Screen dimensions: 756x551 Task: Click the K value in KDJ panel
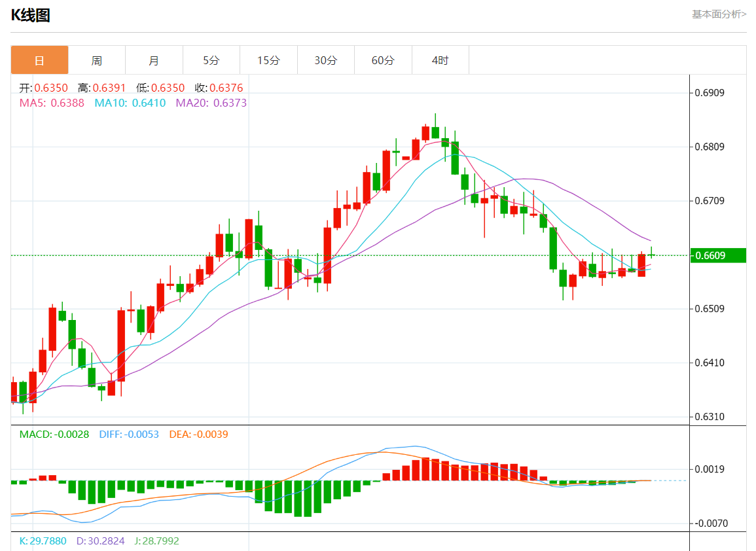(x=43, y=541)
